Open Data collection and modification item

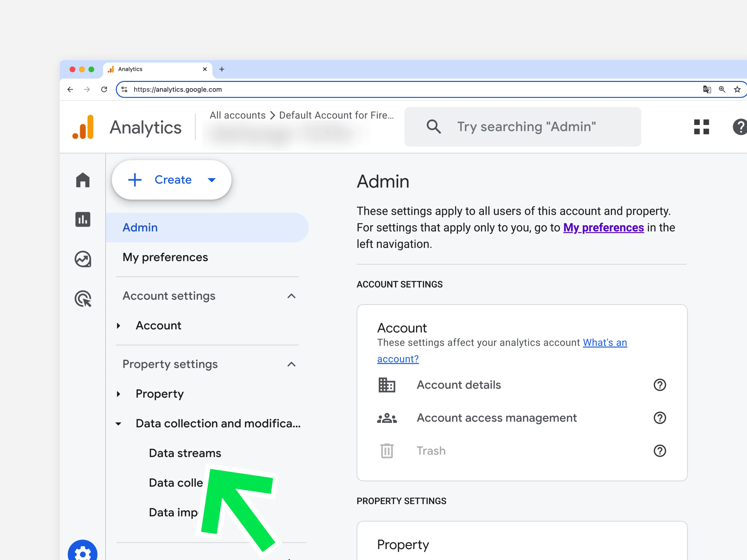(x=218, y=423)
